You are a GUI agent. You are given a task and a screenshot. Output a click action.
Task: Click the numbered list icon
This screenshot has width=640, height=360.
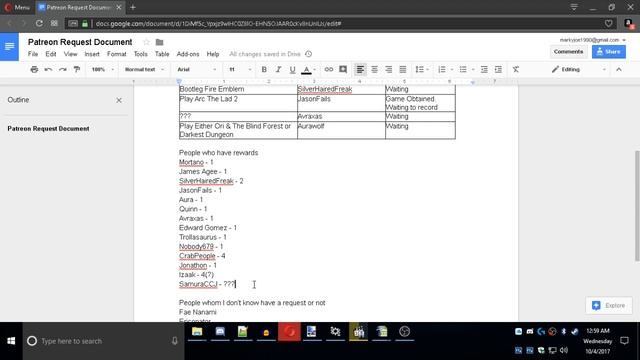coord(442,69)
